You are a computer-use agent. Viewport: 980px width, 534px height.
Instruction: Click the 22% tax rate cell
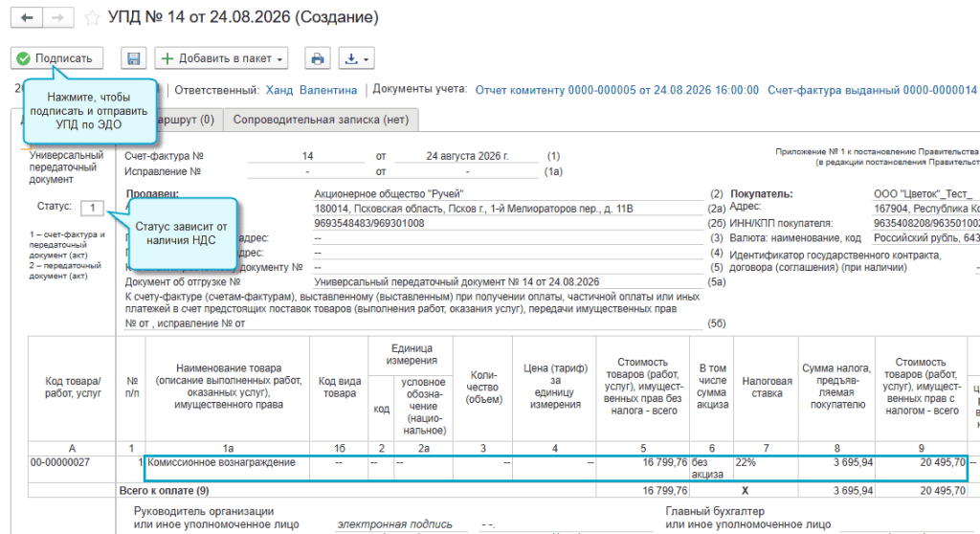[766, 468]
